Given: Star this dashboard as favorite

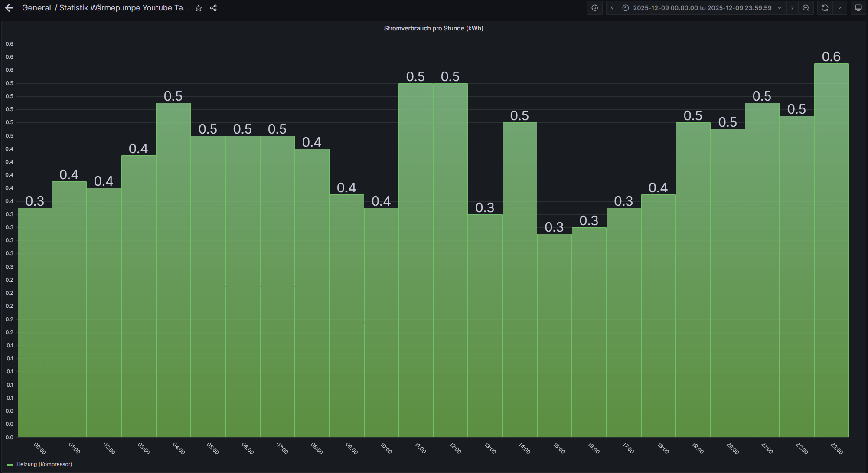Looking at the screenshot, I should pyautogui.click(x=199, y=8).
